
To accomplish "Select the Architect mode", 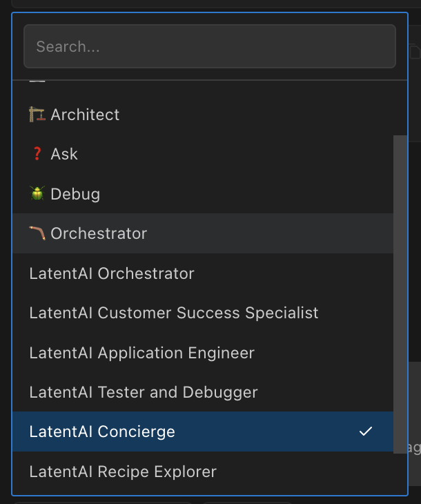I will pos(203,115).
